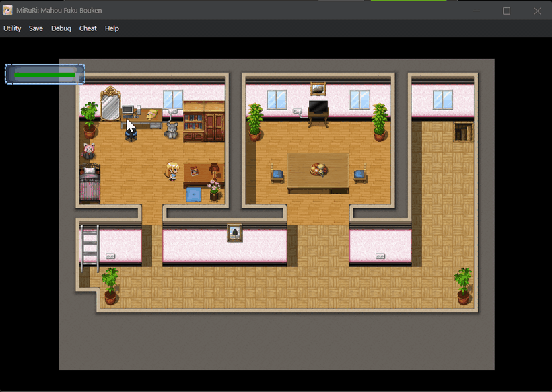Open the Debug menu
This screenshot has width=552, height=392.
point(61,28)
